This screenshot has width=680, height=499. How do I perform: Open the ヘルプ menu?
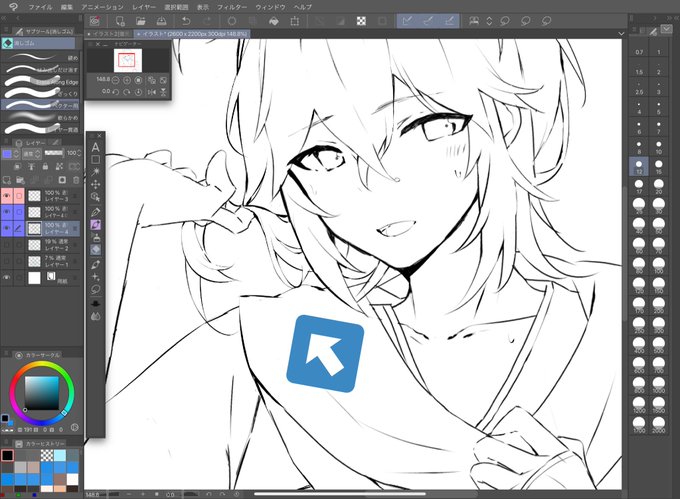[302, 7]
